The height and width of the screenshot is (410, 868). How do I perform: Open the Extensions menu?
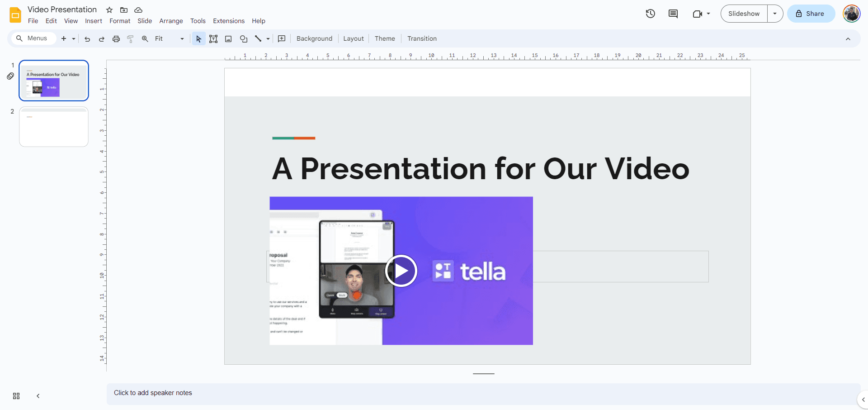(229, 21)
